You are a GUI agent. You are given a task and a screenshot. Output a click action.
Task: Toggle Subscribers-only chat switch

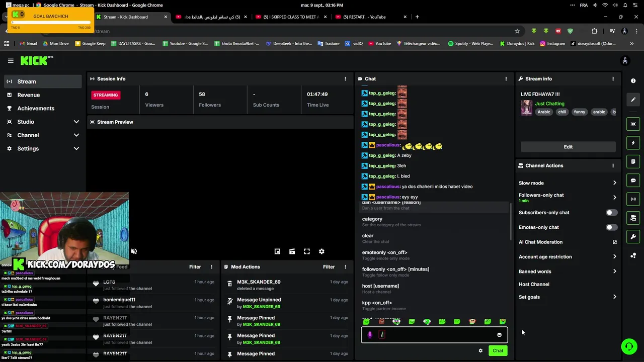click(611, 213)
